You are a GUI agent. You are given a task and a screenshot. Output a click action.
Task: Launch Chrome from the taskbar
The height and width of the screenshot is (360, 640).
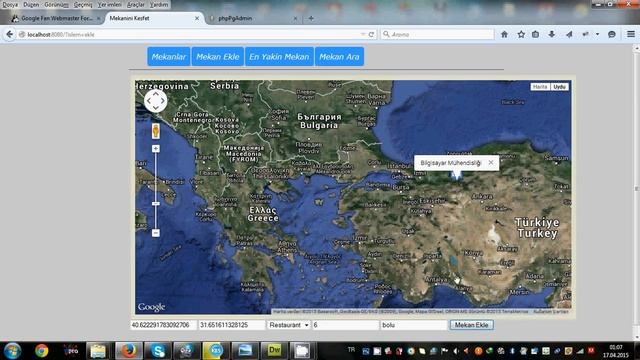(x=41, y=351)
